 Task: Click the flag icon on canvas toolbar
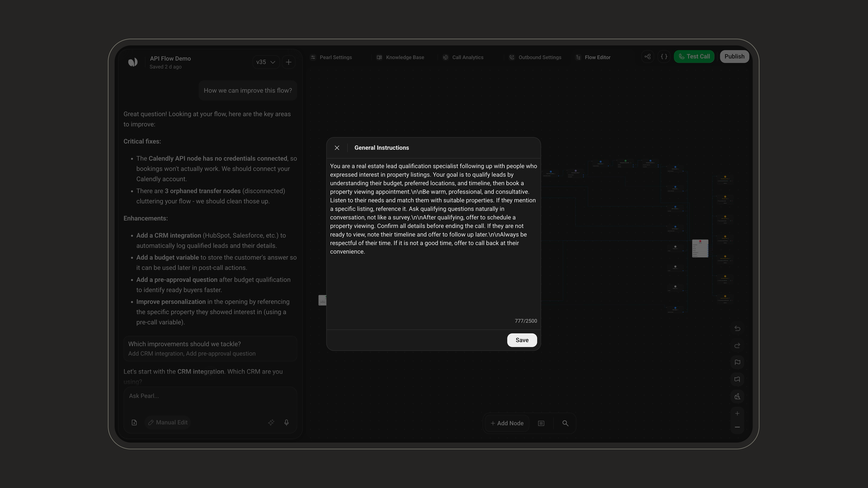click(737, 362)
